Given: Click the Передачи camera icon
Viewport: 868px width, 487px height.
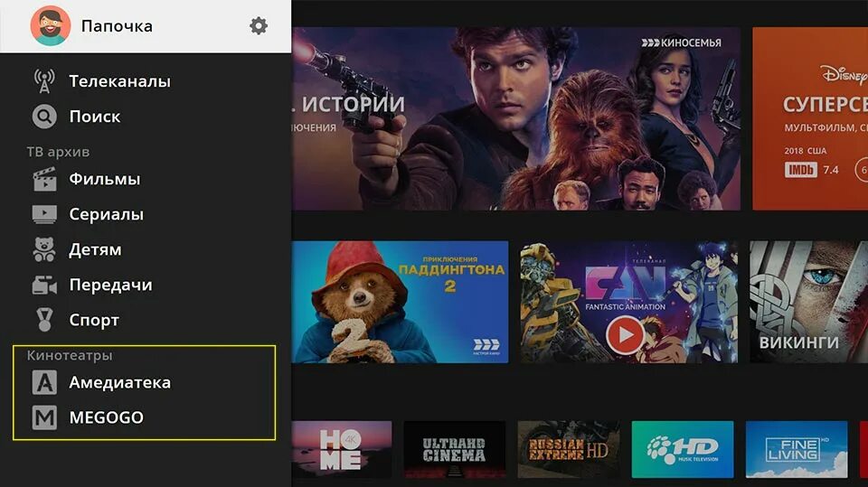Looking at the screenshot, I should click(44, 285).
